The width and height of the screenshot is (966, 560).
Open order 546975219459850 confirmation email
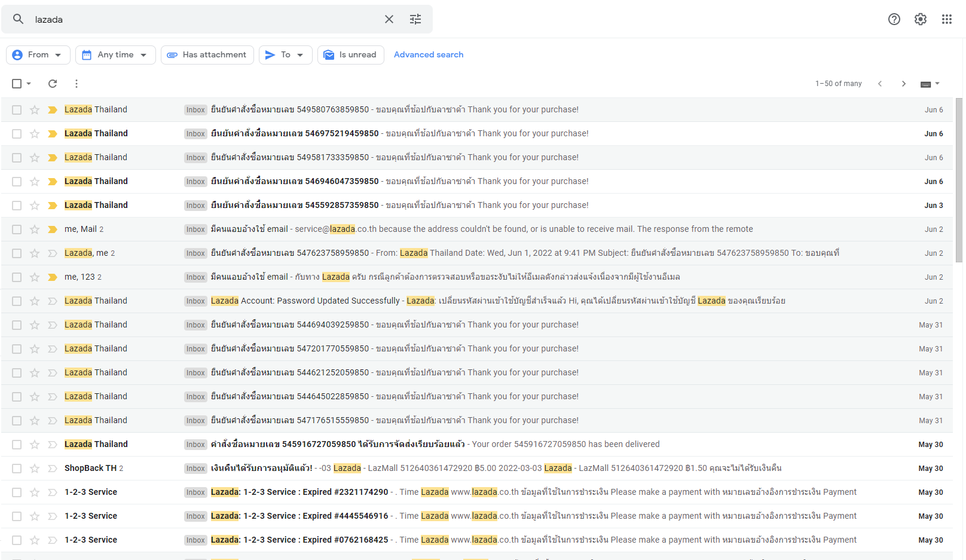click(x=477, y=134)
